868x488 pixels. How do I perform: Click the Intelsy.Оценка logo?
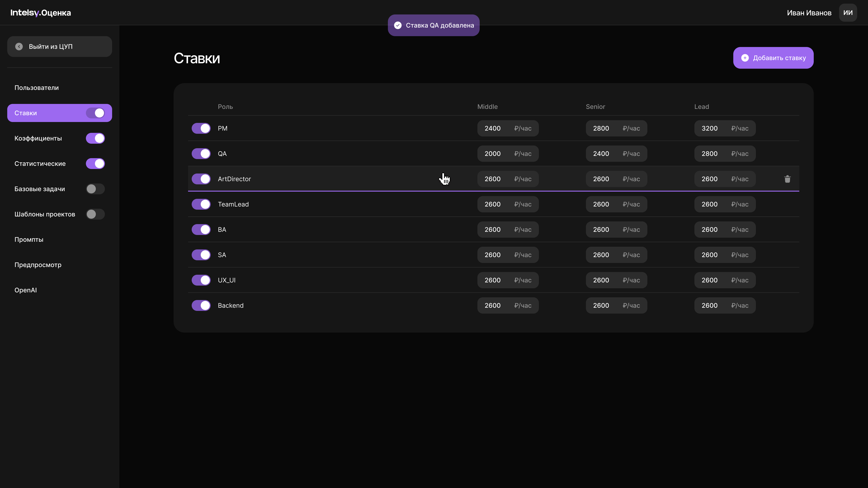coord(40,13)
